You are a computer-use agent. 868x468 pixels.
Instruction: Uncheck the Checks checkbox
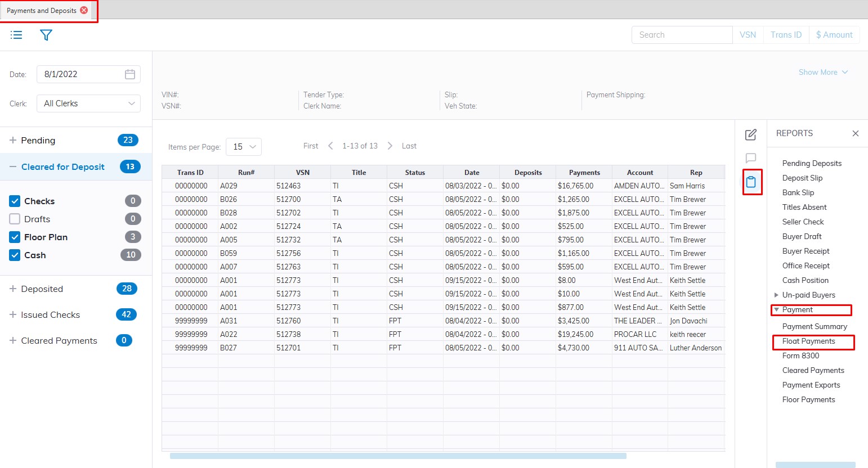tap(15, 201)
